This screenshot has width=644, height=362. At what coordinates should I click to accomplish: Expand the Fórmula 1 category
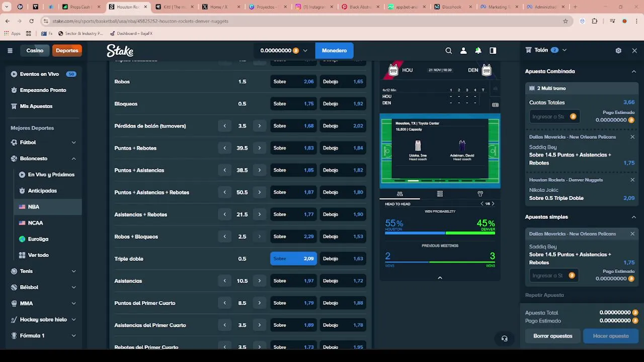73,335
